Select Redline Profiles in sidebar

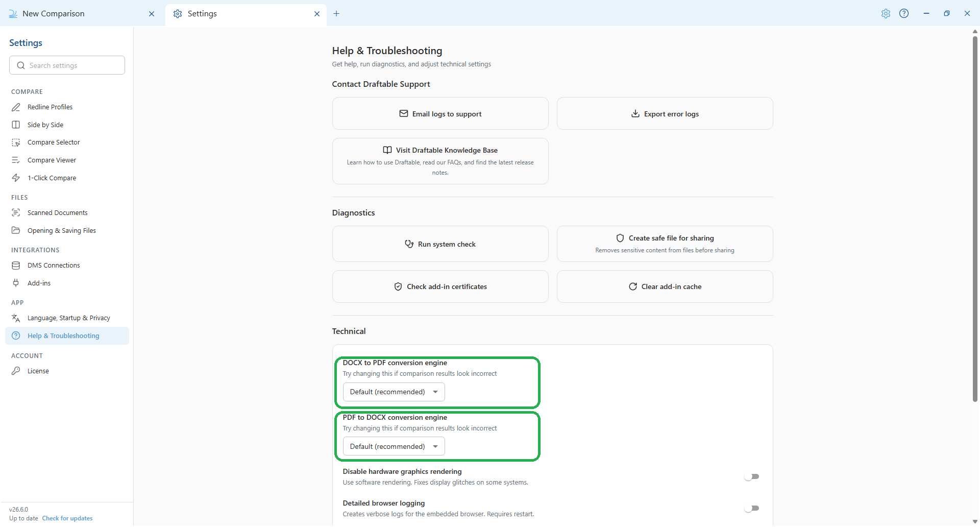67,107
